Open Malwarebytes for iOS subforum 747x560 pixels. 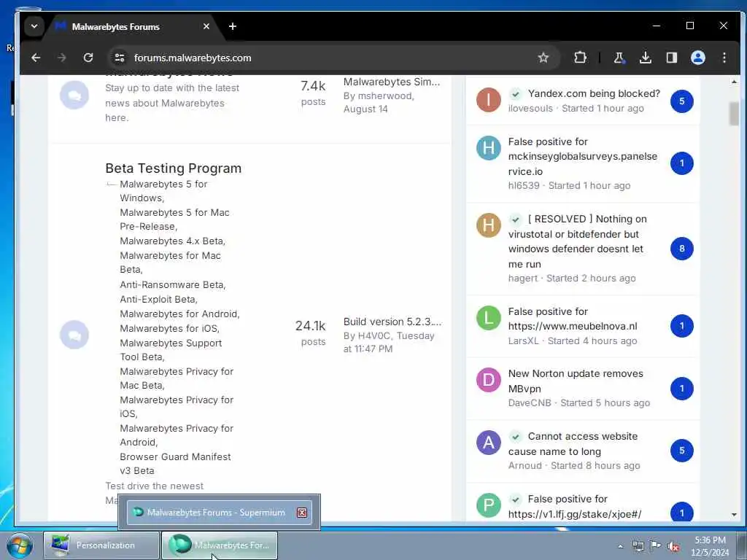[x=169, y=329]
